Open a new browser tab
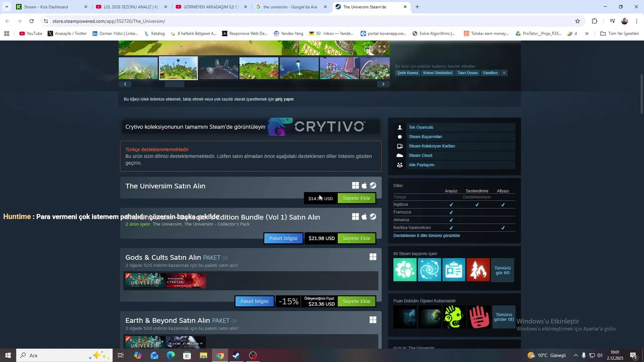The width and height of the screenshot is (644, 362). 417,7
